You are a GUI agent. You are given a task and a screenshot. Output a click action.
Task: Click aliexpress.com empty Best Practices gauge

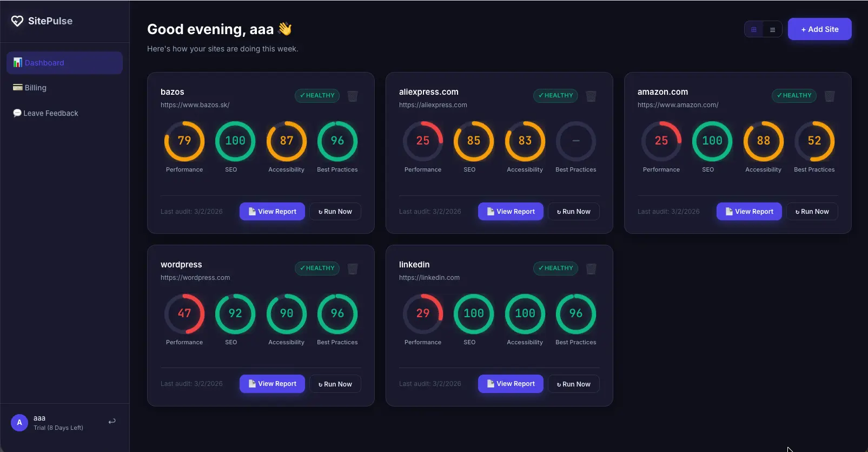click(576, 141)
